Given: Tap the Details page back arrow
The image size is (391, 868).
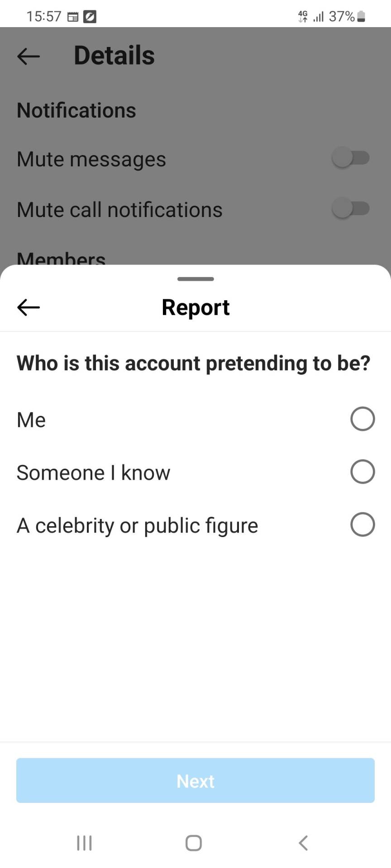Looking at the screenshot, I should point(29,57).
